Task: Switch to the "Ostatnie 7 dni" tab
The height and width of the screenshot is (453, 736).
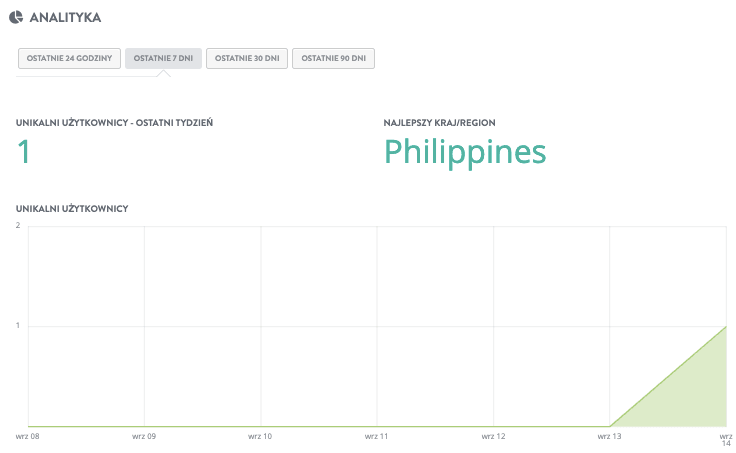Action: 163,59
